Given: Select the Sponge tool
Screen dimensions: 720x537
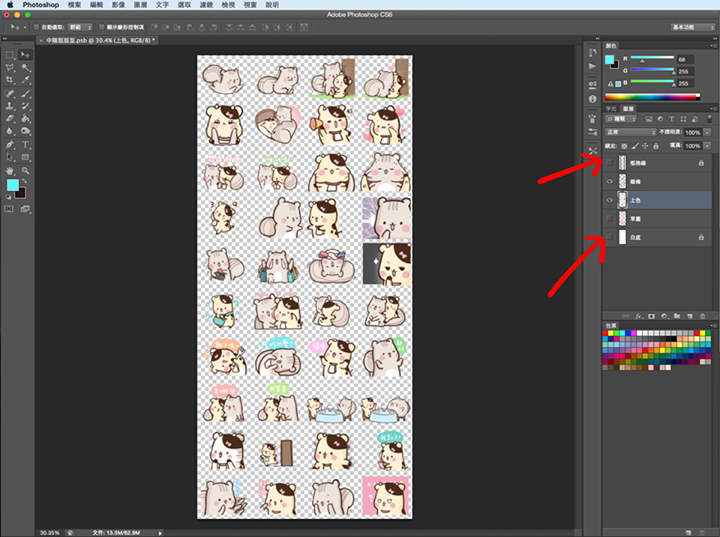Looking at the screenshot, I should coord(25,131).
